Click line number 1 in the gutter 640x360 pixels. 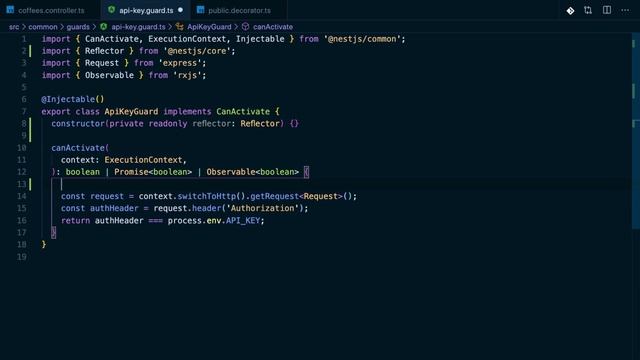[24, 39]
